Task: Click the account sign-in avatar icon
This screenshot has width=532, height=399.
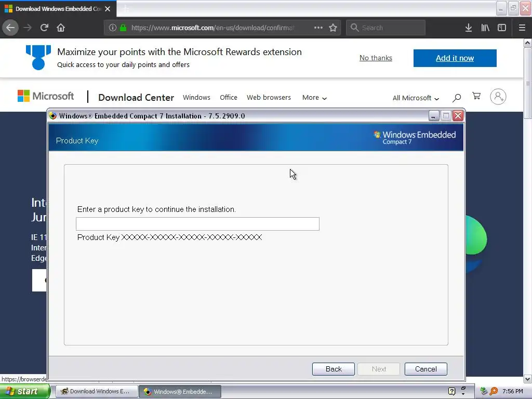Action: coord(498,97)
